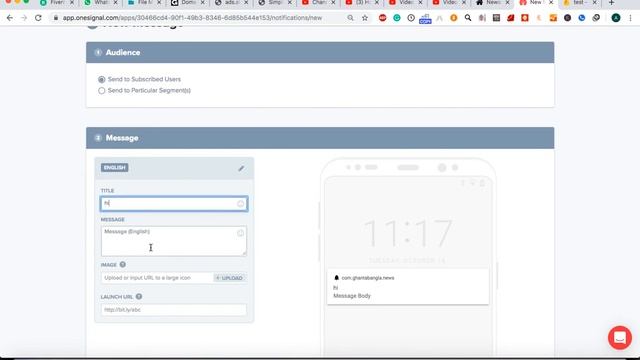Go back with browser back arrow
The width and height of the screenshot is (640, 360).
10,18
